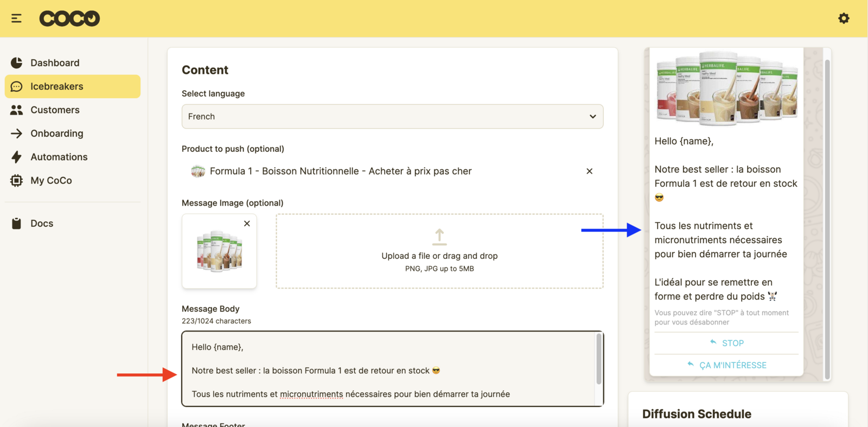
Task: Click the Customers people icon
Action: pyautogui.click(x=17, y=110)
